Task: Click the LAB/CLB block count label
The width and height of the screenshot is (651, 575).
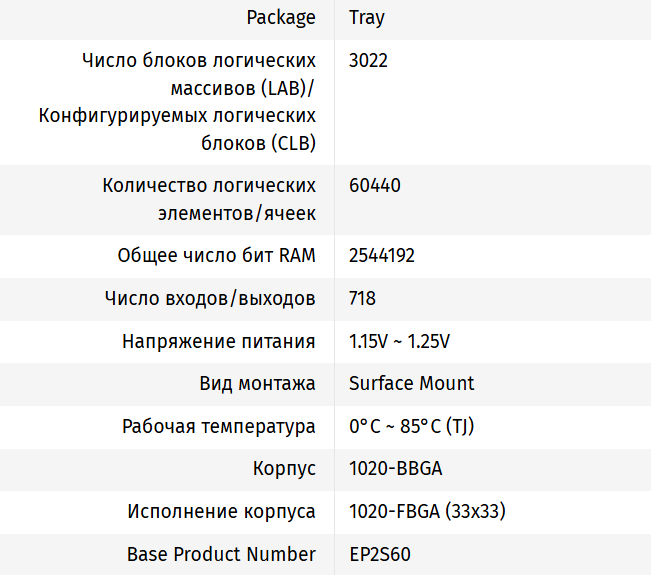Action: (x=178, y=102)
